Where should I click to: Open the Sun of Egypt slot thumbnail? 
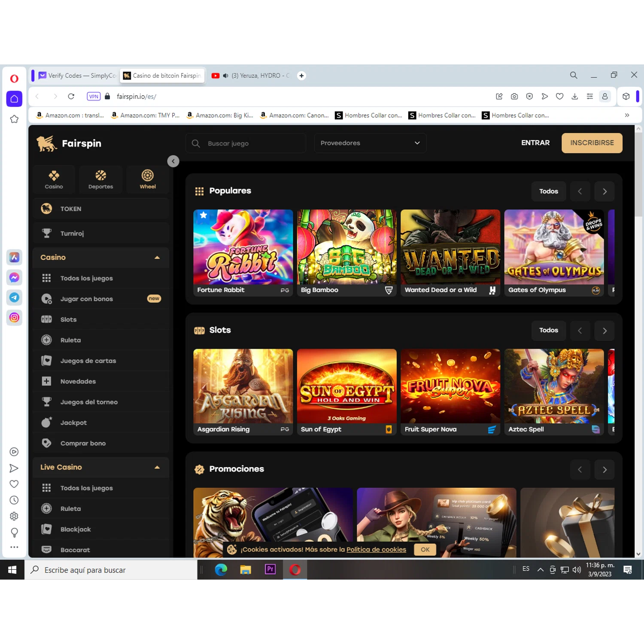coord(346,392)
